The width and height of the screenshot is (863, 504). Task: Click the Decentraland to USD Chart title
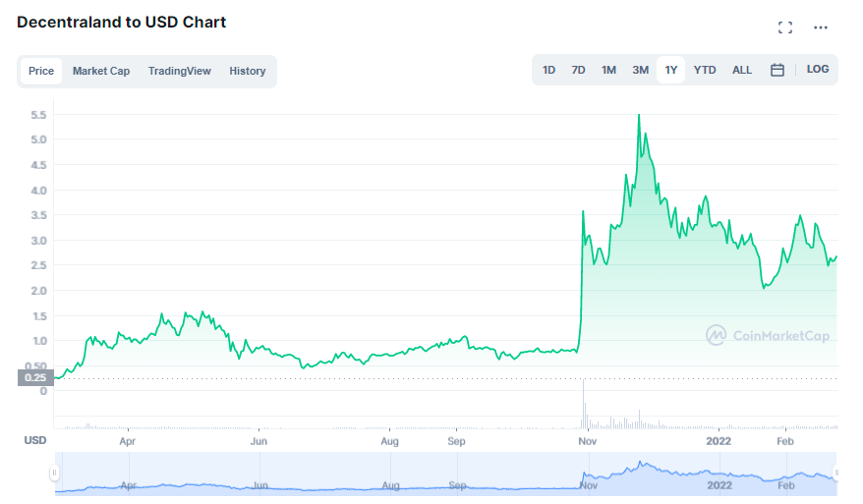click(122, 22)
